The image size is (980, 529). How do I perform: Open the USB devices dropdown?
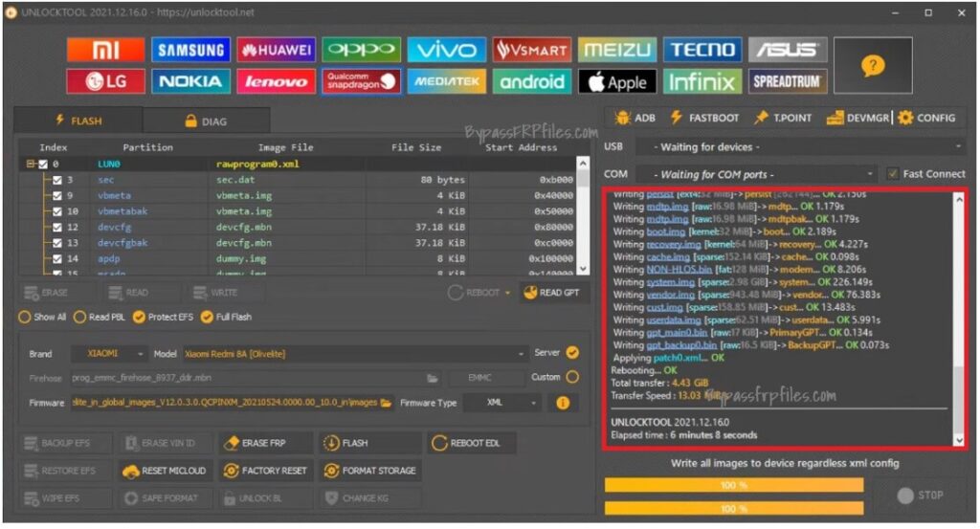tap(801, 147)
